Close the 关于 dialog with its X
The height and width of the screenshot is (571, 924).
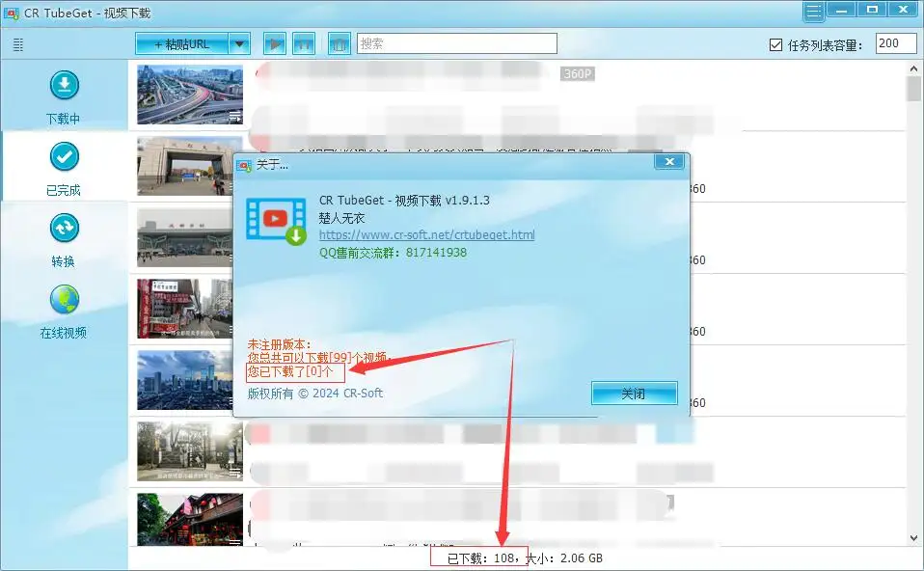pyautogui.click(x=669, y=161)
